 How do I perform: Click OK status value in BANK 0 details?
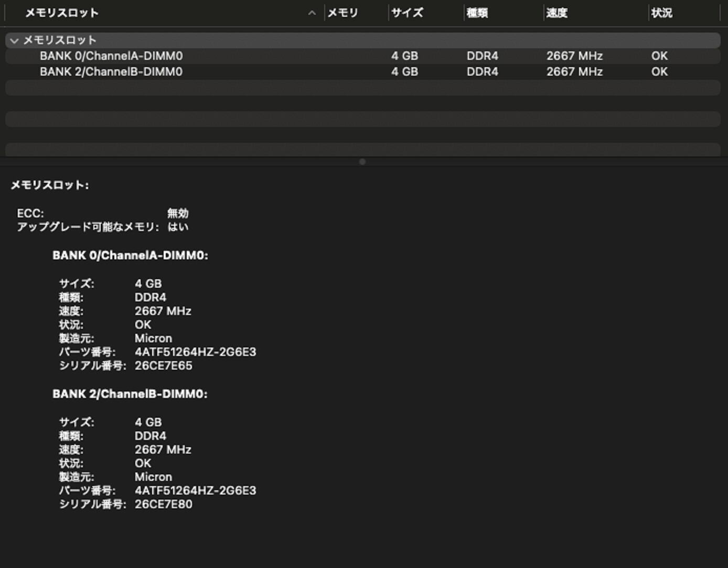point(143,325)
